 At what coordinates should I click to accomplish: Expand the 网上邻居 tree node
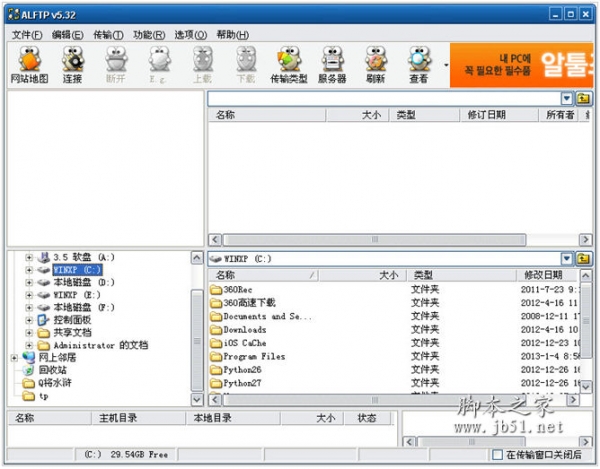(14, 358)
